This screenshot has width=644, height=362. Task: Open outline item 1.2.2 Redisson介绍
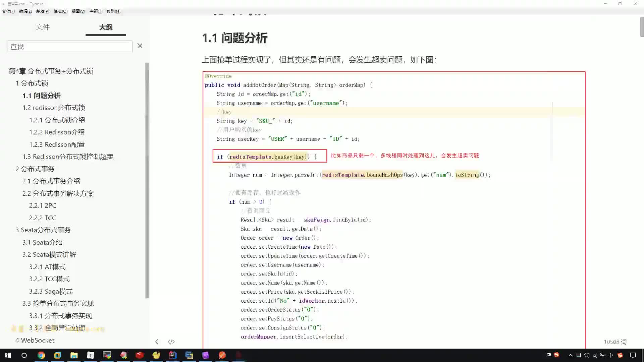click(57, 132)
